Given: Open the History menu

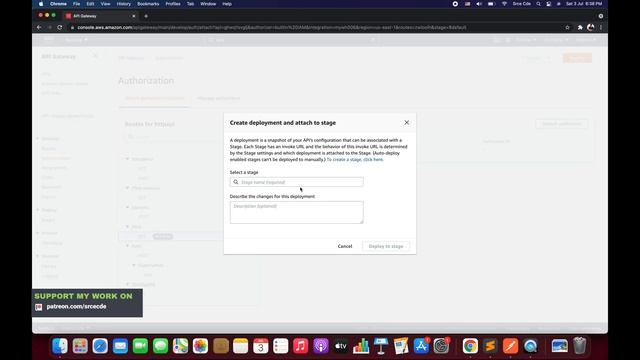Looking at the screenshot, I should [124, 4].
